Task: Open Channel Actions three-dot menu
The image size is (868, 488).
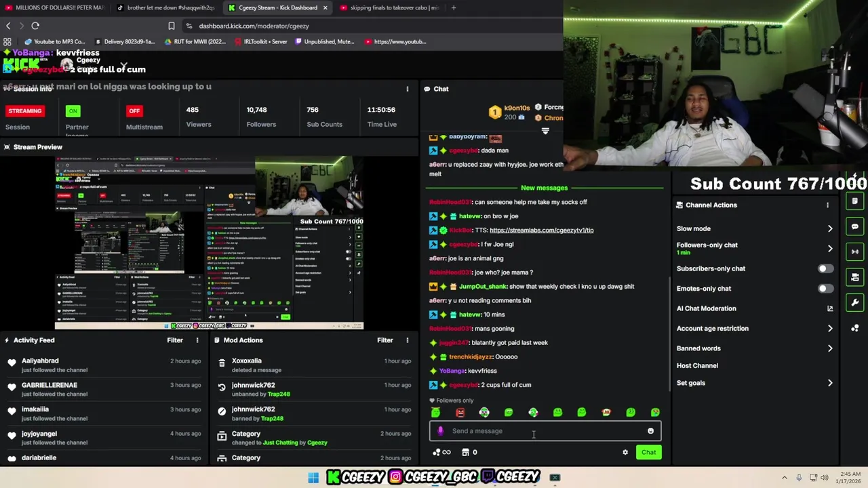Action: point(827,205)
